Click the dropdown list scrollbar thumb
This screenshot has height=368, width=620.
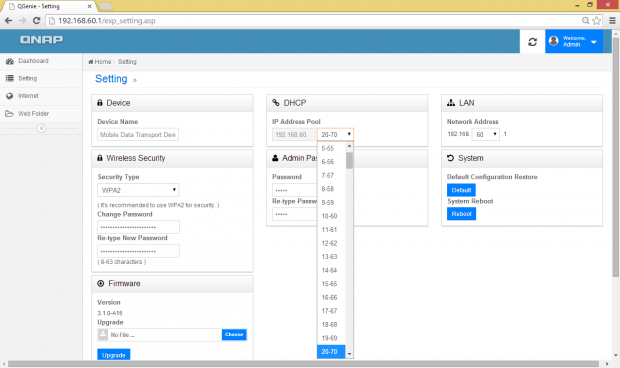tap(349, 160)
